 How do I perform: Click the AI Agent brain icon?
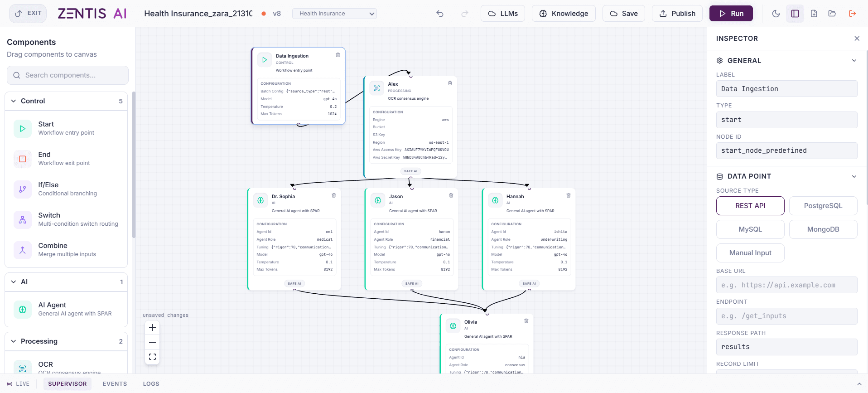(x=23, y=310)
